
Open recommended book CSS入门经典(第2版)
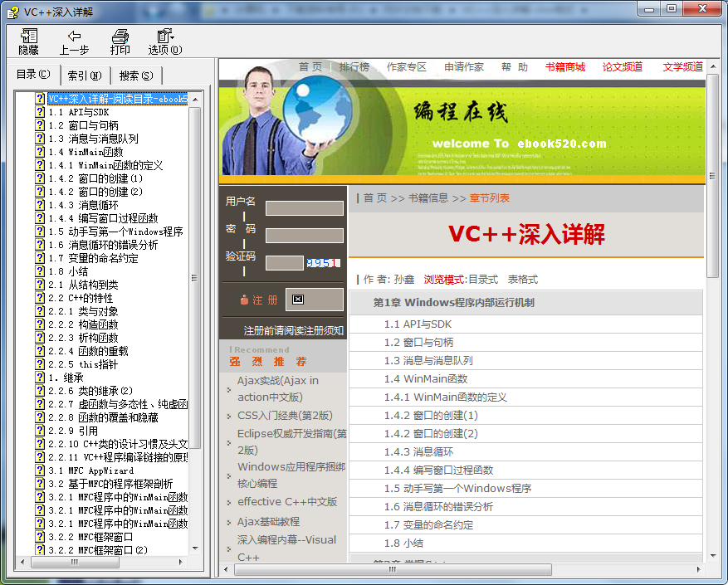[x=285, y=415]
